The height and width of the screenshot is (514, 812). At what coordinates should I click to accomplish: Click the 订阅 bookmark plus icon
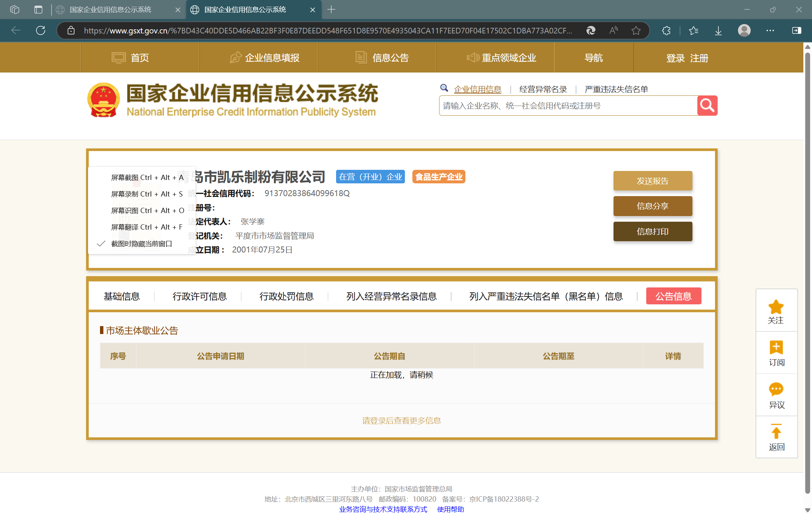pos(776,347)
